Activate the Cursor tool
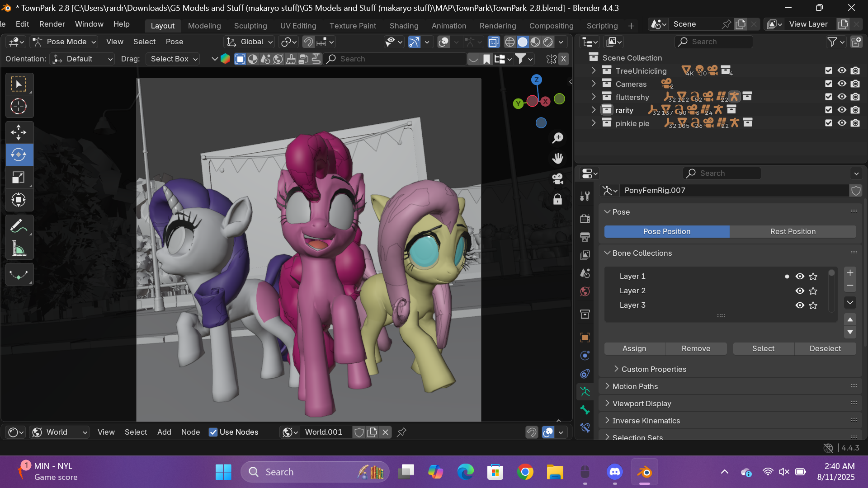868x488 pixels. tap(19, 106)
